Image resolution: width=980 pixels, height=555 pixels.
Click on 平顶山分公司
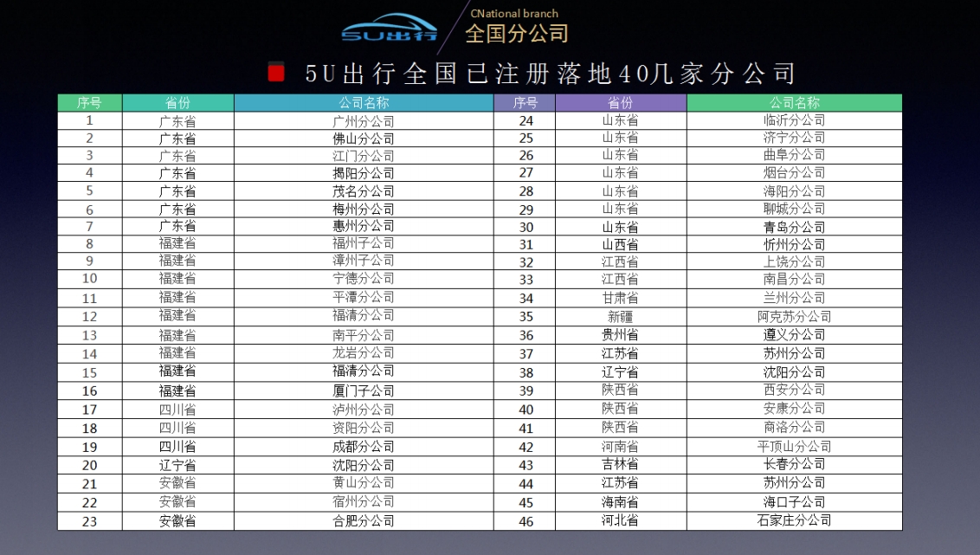tap(795, 446)
